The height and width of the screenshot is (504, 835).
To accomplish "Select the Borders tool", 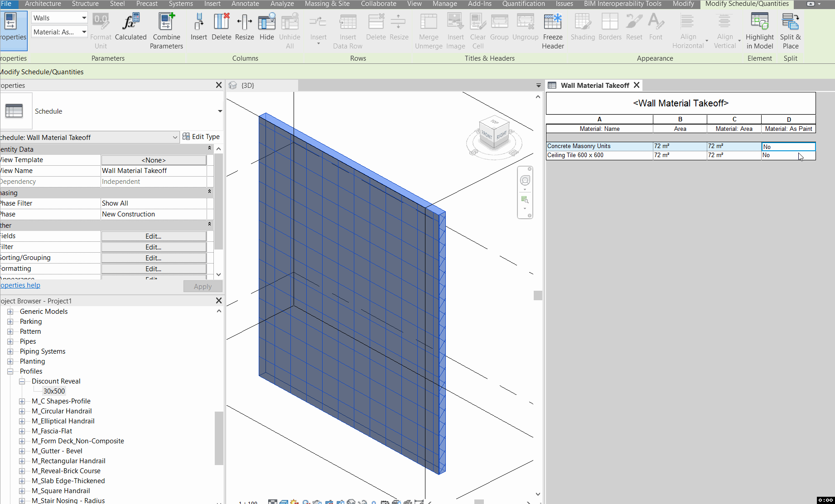I will pos(610,27).
